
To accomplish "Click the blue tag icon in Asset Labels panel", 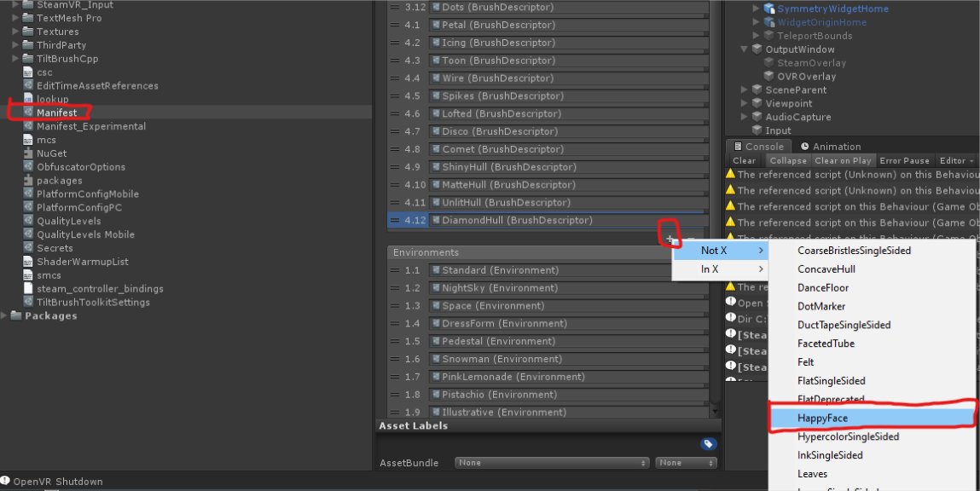I will point(709,443).
